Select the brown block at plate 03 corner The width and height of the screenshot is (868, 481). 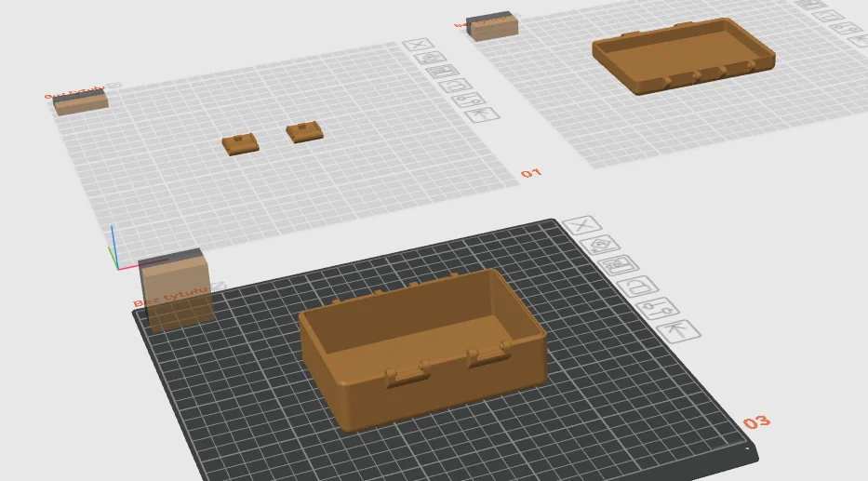pyautogui.click(x=176, y=290)
